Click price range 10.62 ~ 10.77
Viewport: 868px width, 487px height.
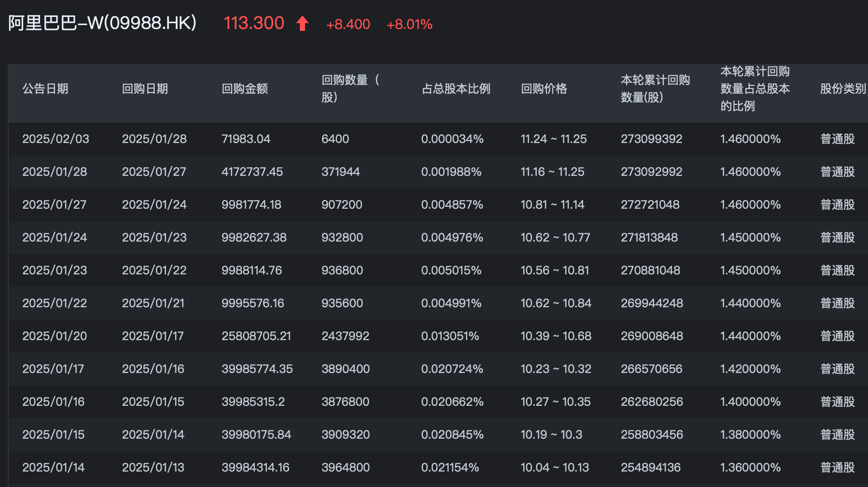pyautogui.click(x=555, y=238)
